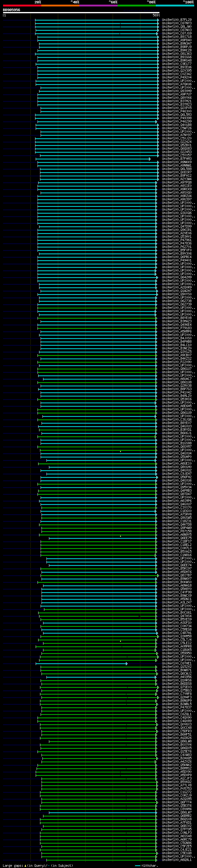This screenshot has height=868, width=197.
Task: Select hit label UniRef100_Q6L588
Action: pyautogui.click(x=177, y=169)
